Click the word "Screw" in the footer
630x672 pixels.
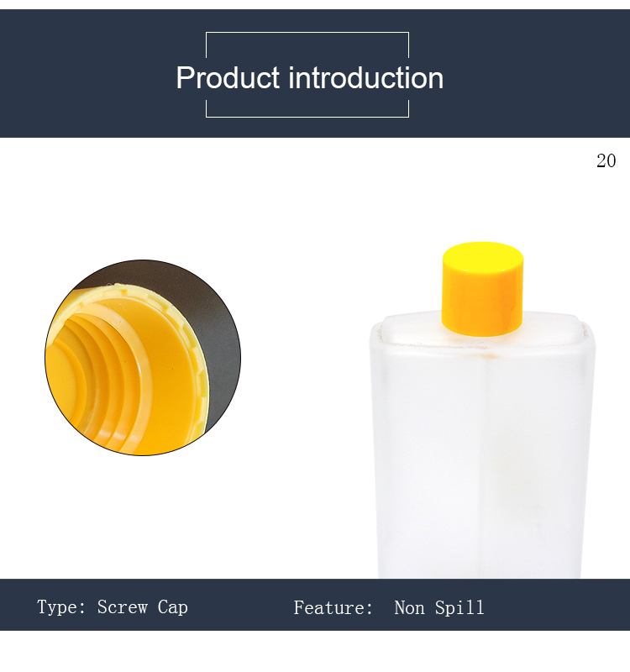(x=123, y=607)
